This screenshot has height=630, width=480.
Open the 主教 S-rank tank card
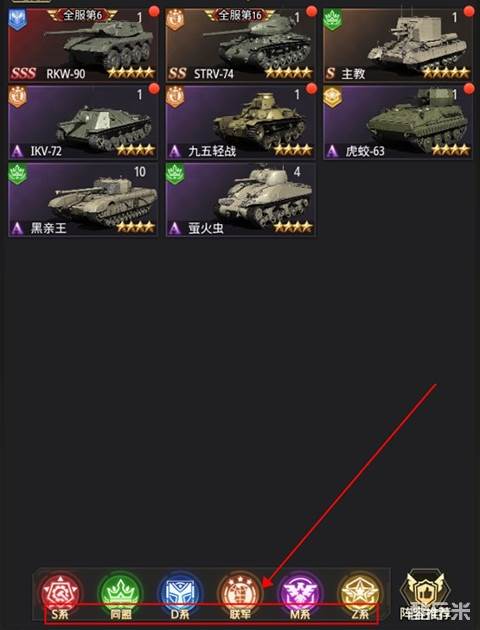coord(398,45)
